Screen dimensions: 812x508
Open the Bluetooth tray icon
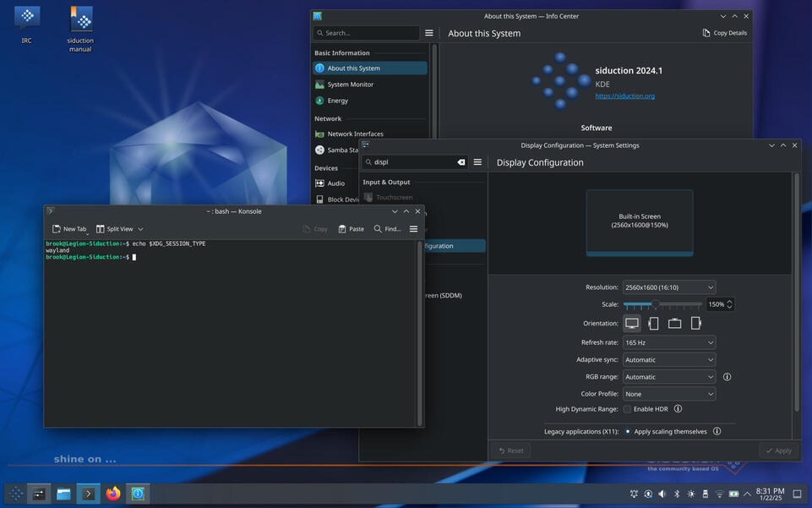coord(677,494)
